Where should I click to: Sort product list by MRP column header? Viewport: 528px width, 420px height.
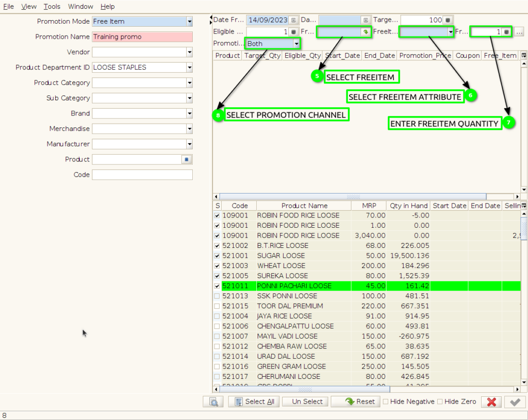click(369, 206)
